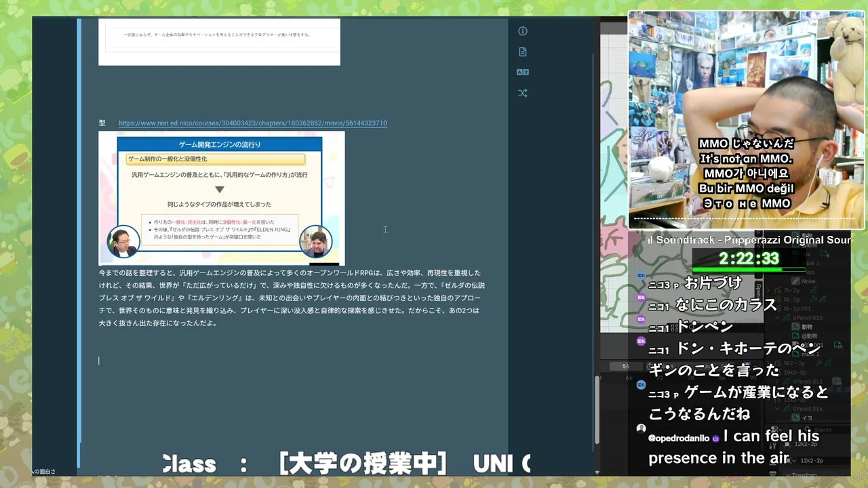Select GPencil.014 in the Blender outliner
Screen dimensions: 868x488
(x=807, y=409)
